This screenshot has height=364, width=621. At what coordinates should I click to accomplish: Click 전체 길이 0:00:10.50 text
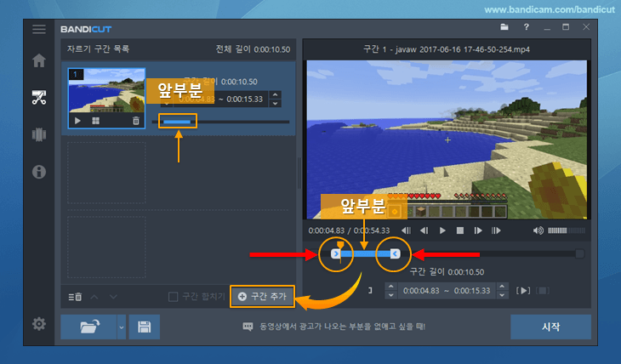tap(253, 49)
